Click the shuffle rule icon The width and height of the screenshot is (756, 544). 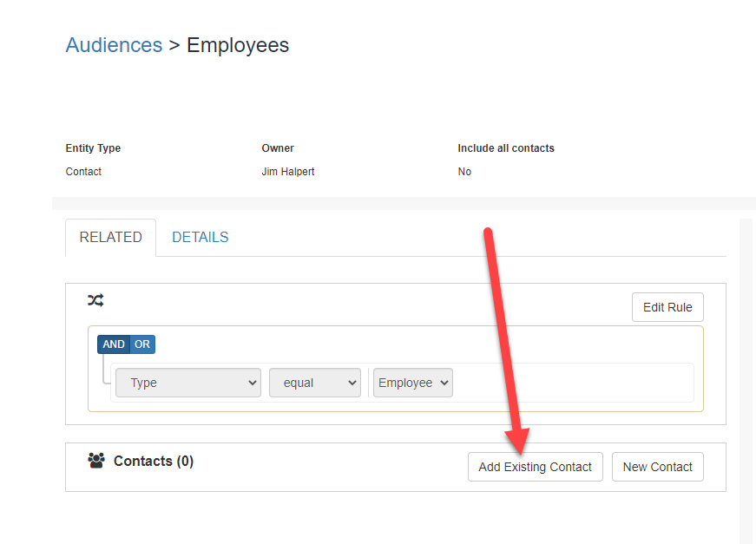coord(95,300)
